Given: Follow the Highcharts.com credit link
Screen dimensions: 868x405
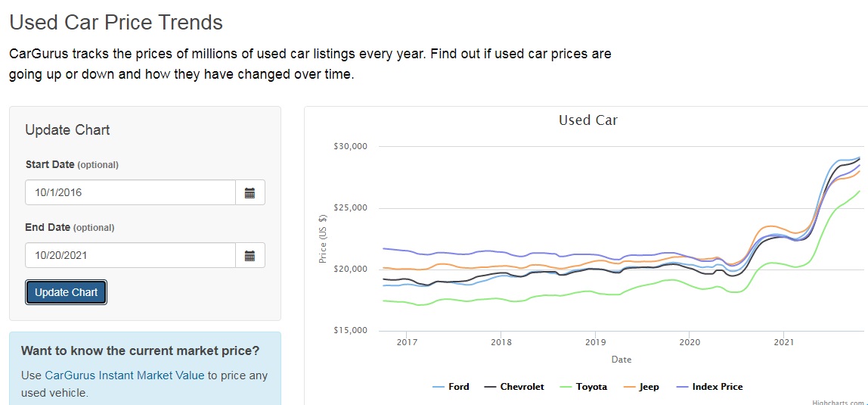Looking at the screenshot, I should tap(839, 403).
